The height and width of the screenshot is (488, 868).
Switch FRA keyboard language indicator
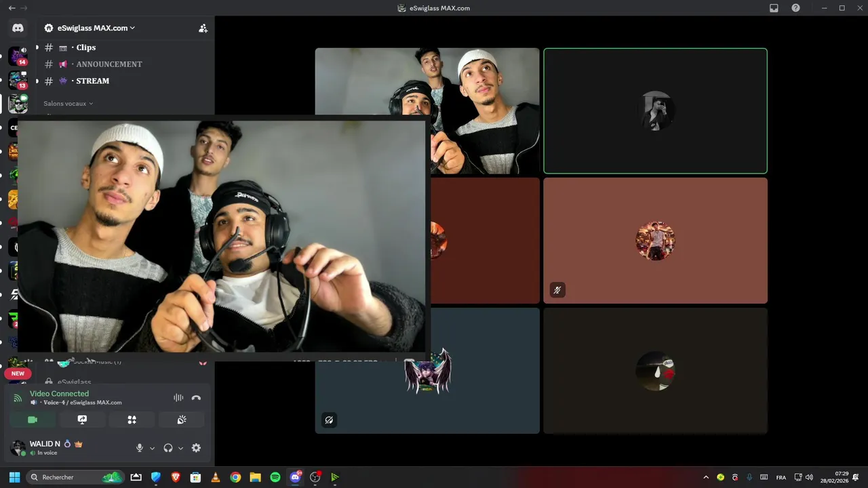pos(781,477)
